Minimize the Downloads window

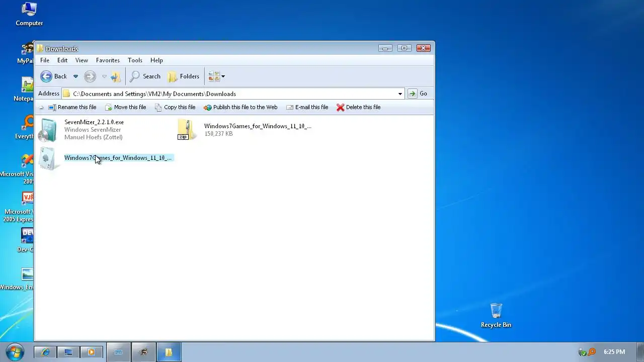coord(385,48)
